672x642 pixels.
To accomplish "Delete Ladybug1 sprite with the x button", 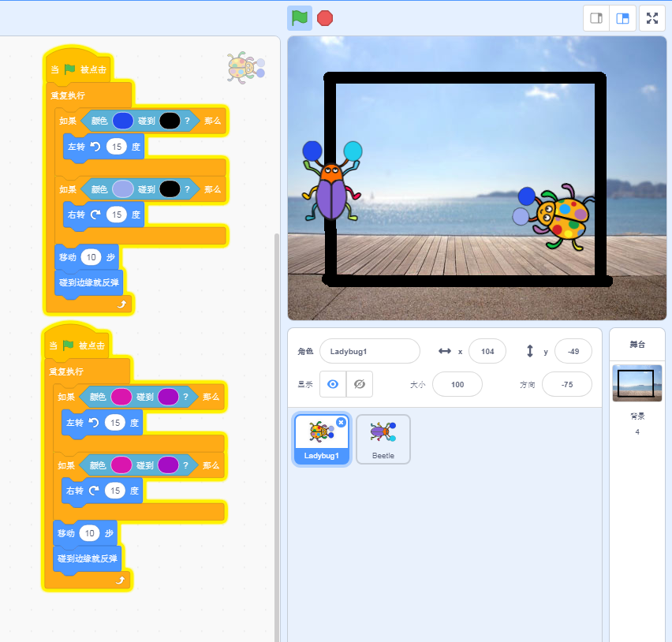I will tap(342, 422).
